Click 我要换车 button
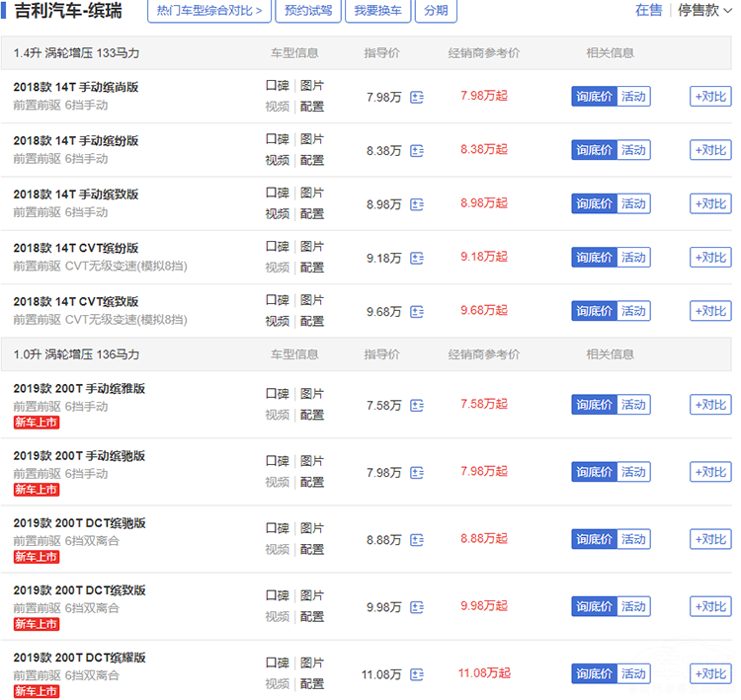The width and height of the screenshot is (741, 700). coord(377,11)
